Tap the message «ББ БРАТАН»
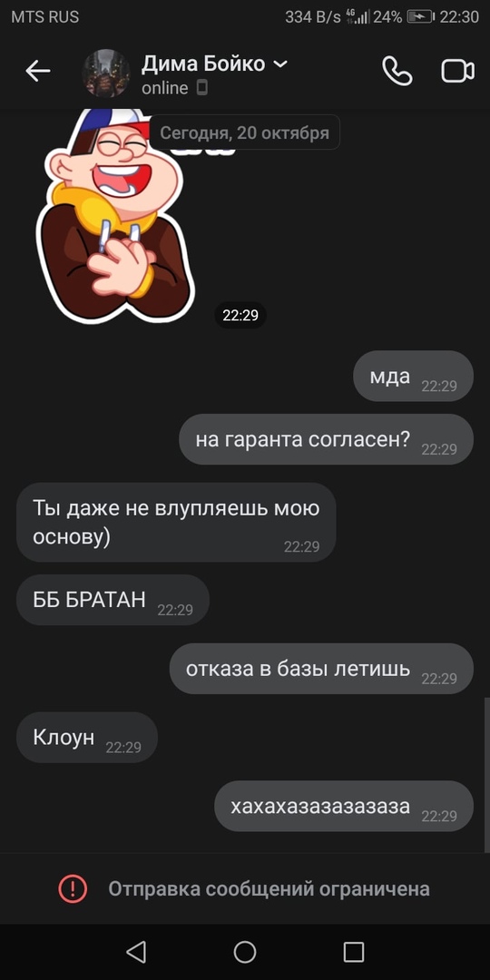The width and height of the screenshot is (490, 980). click(x=113, y=600)
